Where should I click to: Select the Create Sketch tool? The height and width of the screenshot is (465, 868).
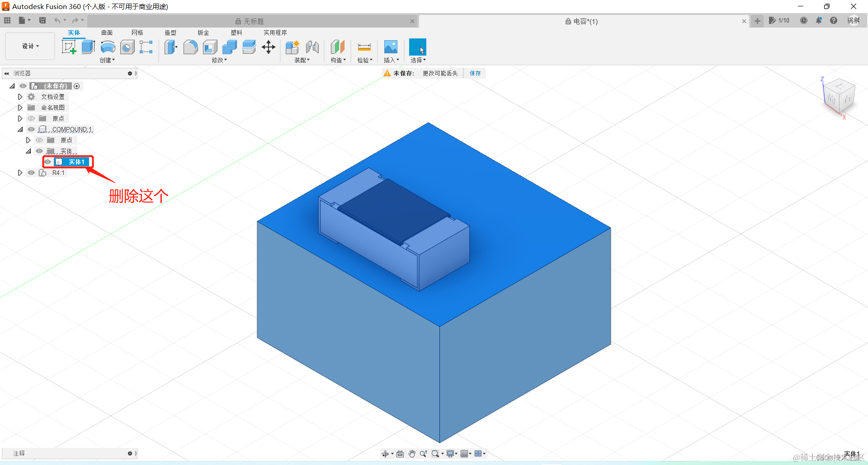point(69,47)
